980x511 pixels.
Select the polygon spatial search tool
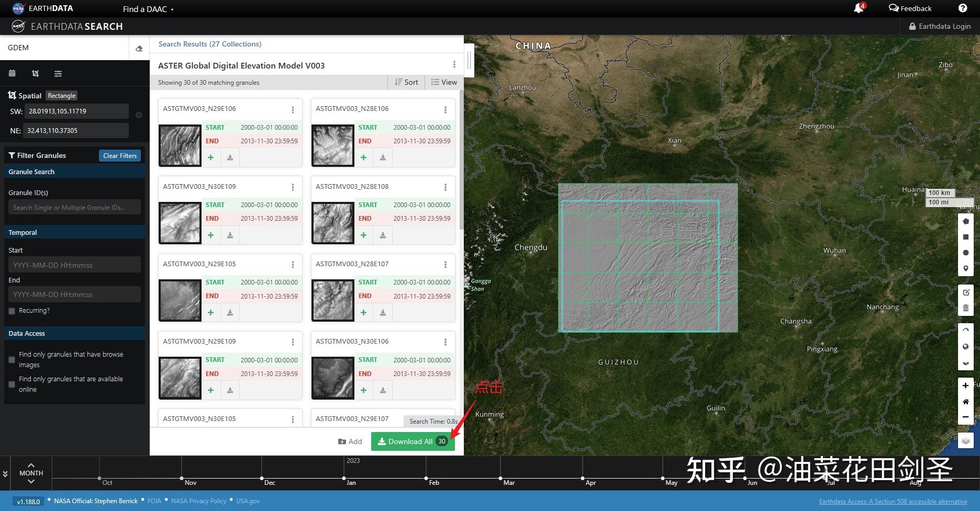coord(966,221)
